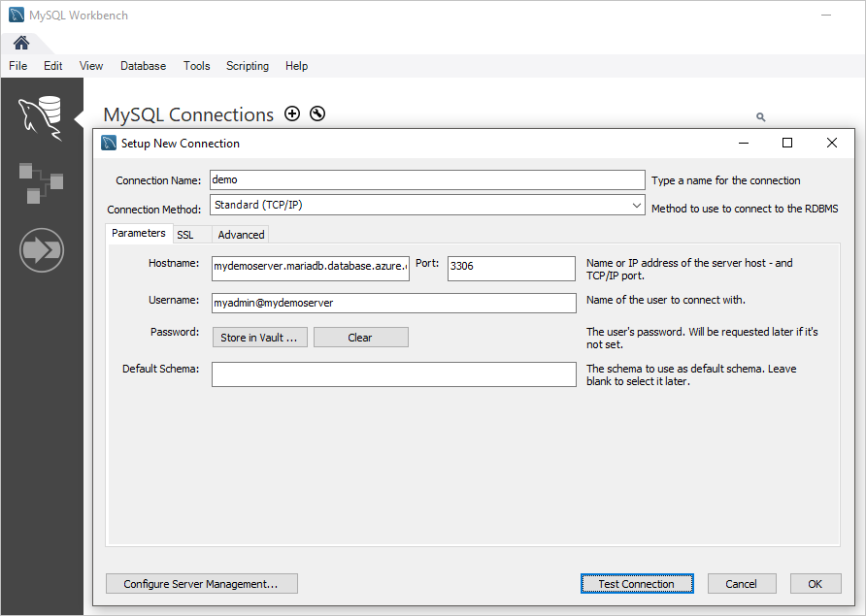Open the Tools menu

(196, 65)
